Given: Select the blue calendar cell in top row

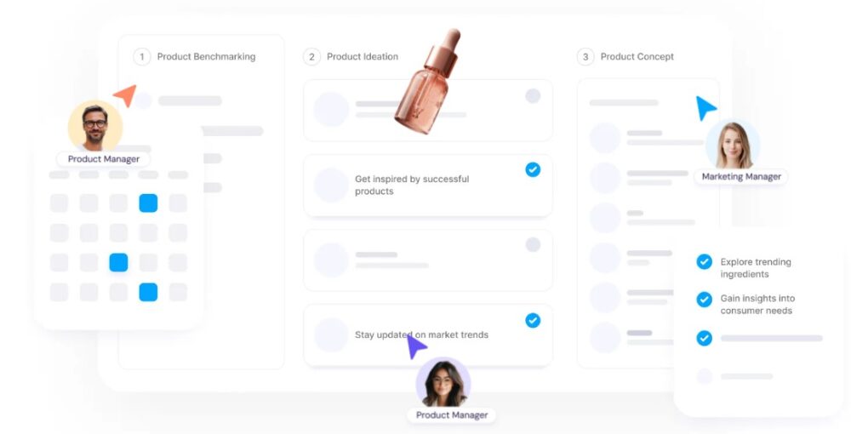Looking at the screenshot, I should (x=148, y=203).
